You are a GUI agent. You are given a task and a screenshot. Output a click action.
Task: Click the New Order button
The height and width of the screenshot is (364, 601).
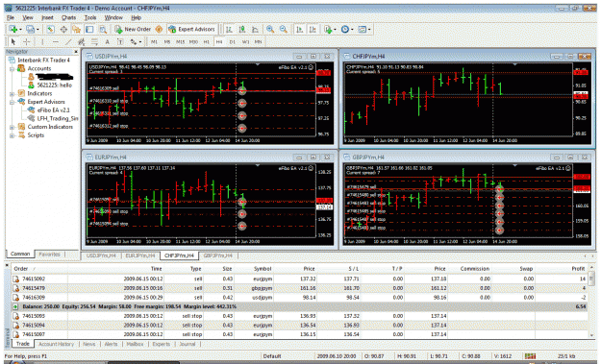click(x=133, y=29)
